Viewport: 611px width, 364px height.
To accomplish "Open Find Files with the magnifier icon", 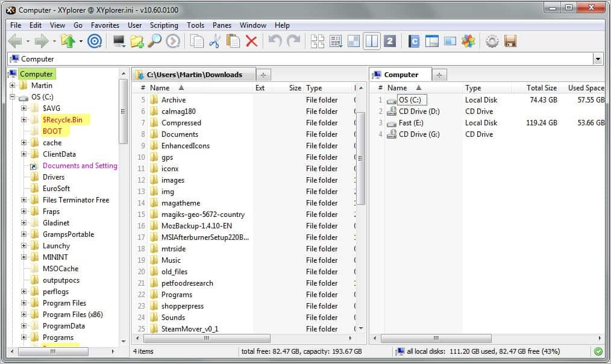I will pos(155,41).
